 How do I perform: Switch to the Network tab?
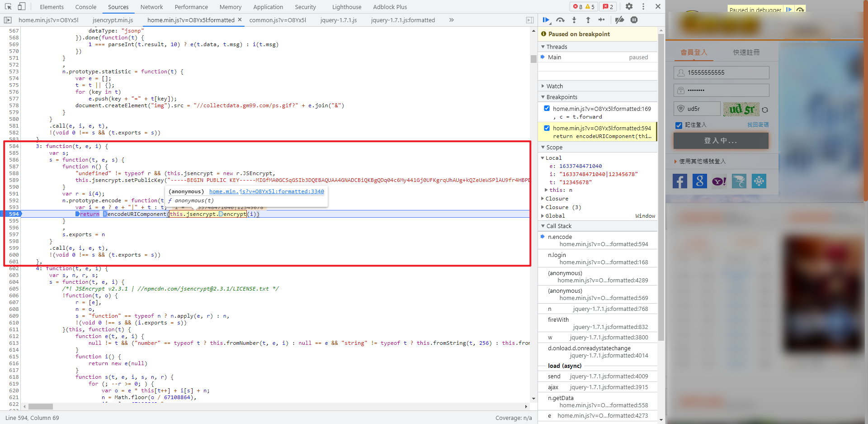(x=151, y=7)
